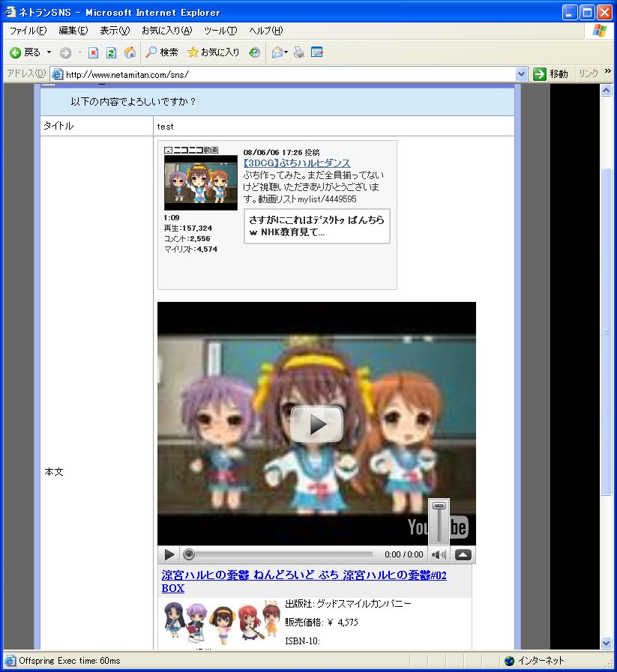The height and width of the screenshot is (672, 617).
Task: Click the play button in the player controls
Action: coord(169,554)
